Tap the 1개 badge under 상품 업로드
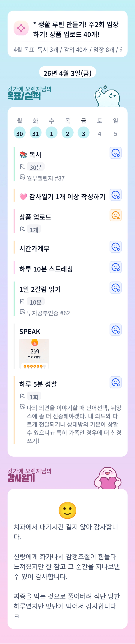 34,229
